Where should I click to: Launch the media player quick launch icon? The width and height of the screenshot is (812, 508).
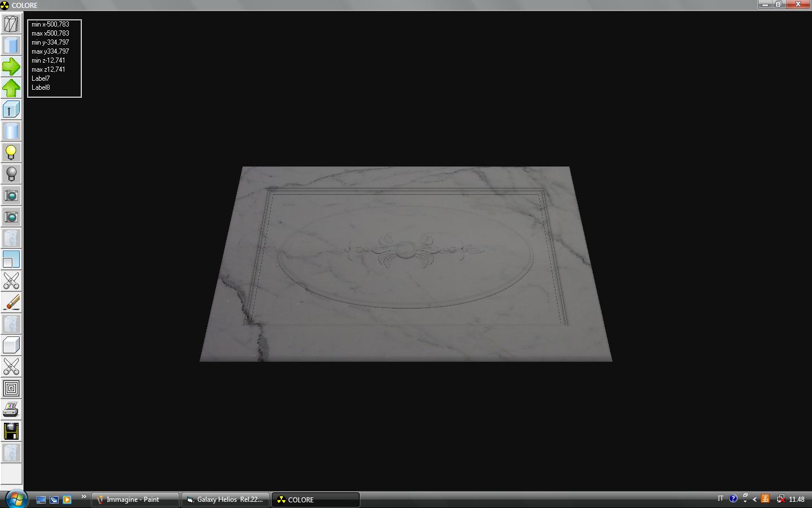[x=67, y=500]
